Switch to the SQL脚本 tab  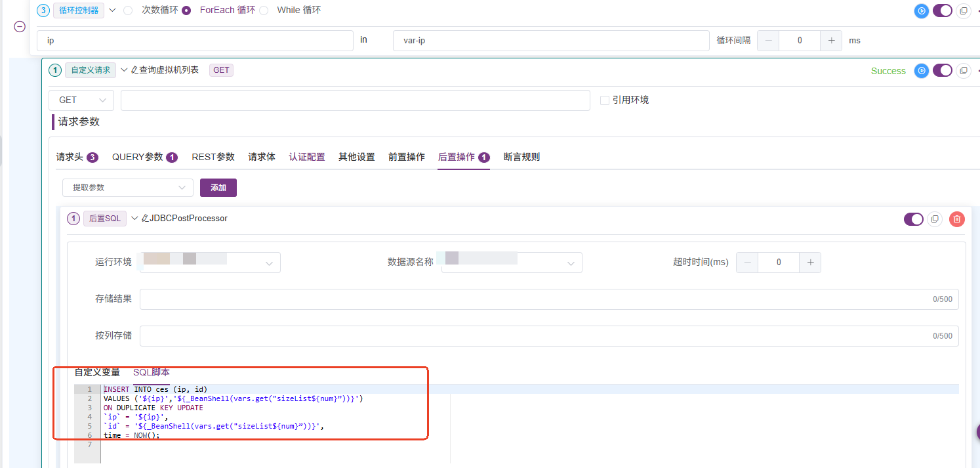[152, 372]
